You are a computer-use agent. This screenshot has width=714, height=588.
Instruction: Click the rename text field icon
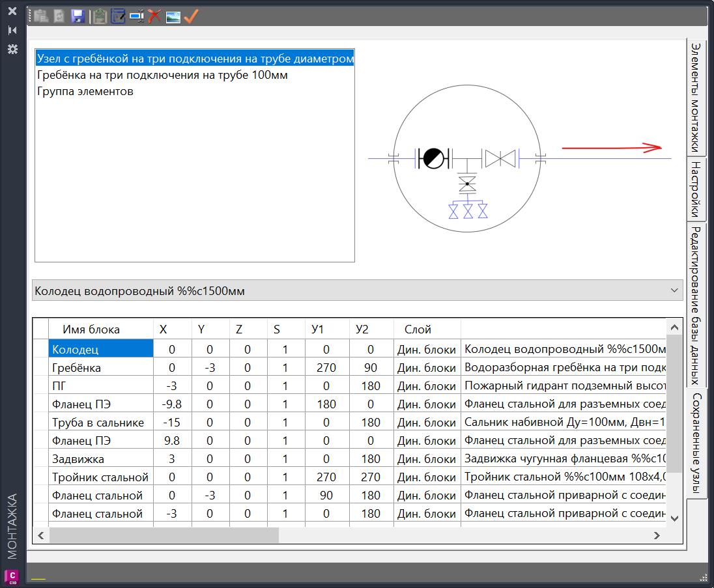(x=137, y=17)
